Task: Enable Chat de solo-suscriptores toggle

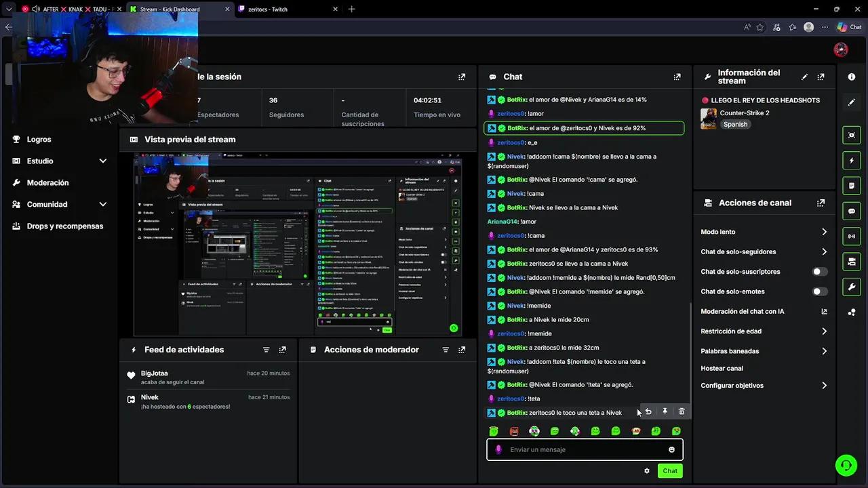Action: [819, 272]
